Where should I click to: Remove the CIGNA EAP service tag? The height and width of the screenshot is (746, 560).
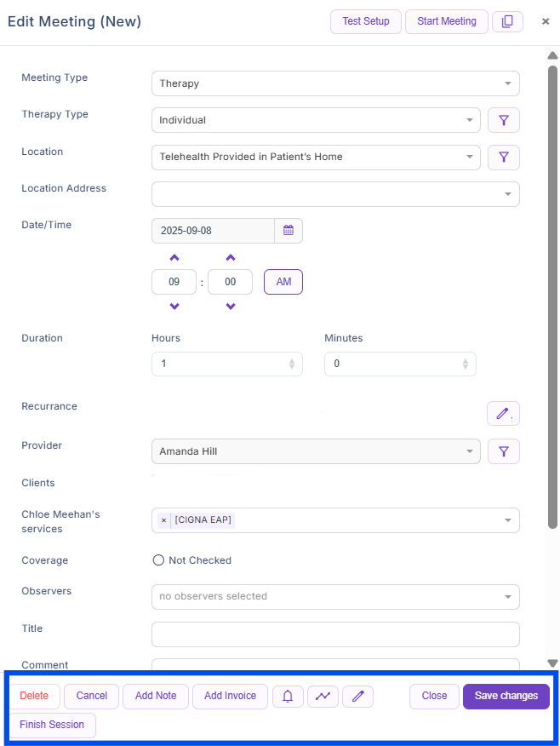[163, 520]
